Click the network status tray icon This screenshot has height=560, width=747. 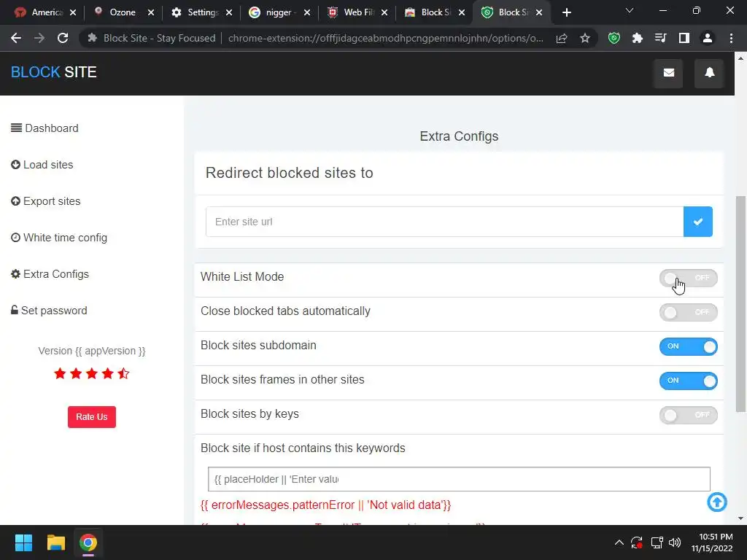[x=657, y=542]
